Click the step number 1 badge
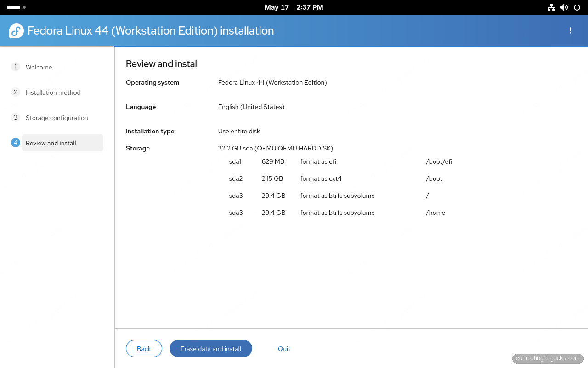 (16, 67)
